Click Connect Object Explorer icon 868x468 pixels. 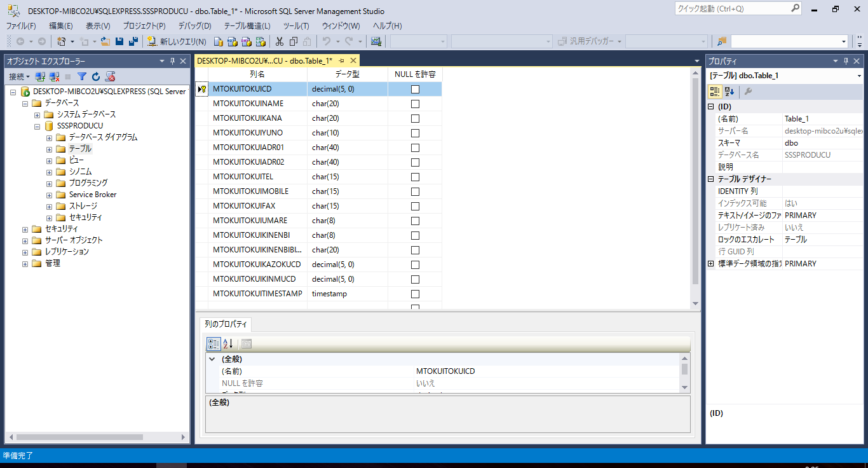pos(40,76)
